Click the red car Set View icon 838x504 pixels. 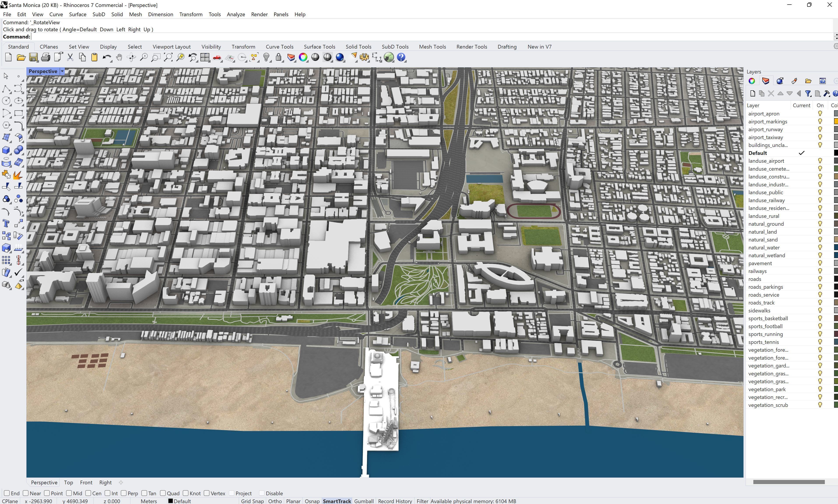(217, 57)
